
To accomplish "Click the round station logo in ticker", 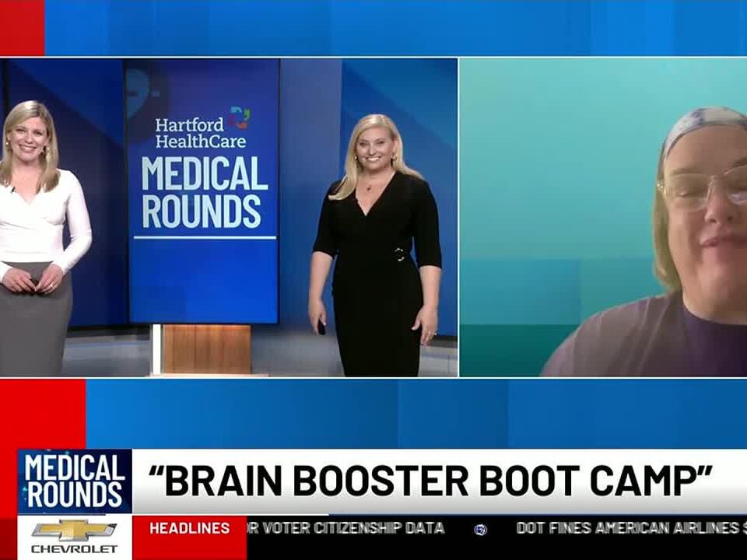I will [480, 529].
